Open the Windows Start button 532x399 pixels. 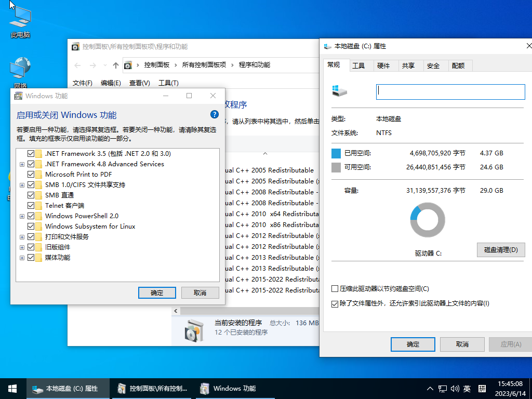pos(12,389)
